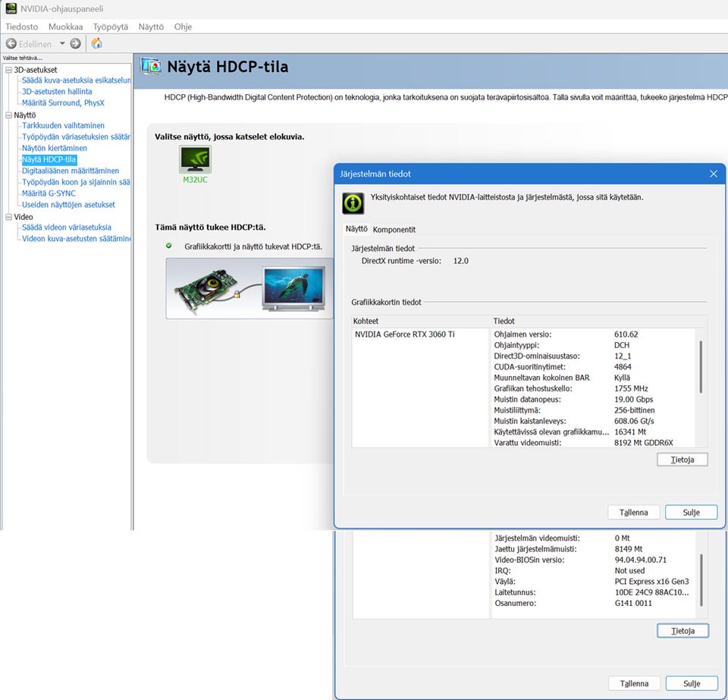Switch to the Komponentit tab

(394, 229)
